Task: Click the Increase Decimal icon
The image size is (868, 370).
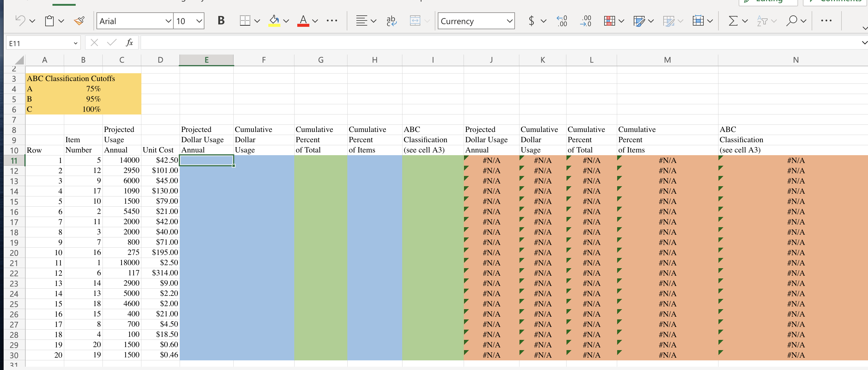Action: click(561, 20)
